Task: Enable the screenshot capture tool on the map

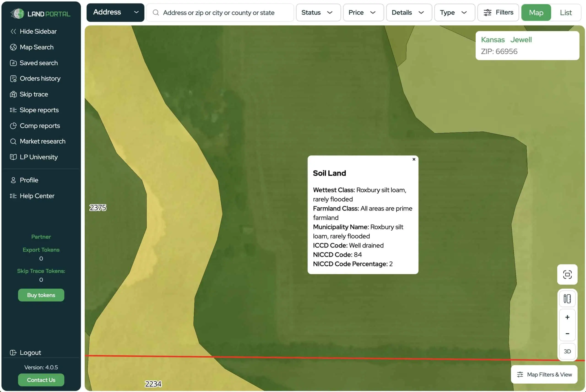Action: 567,274
